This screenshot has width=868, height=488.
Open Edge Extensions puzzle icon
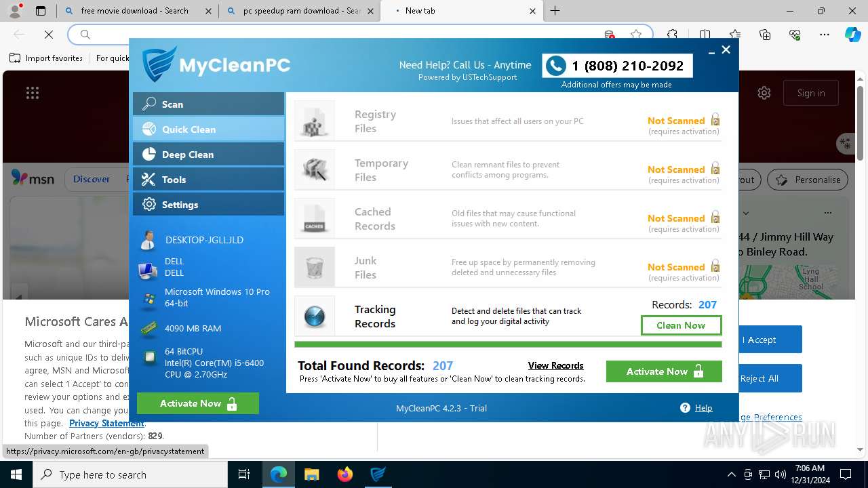(x=672, y=35)
